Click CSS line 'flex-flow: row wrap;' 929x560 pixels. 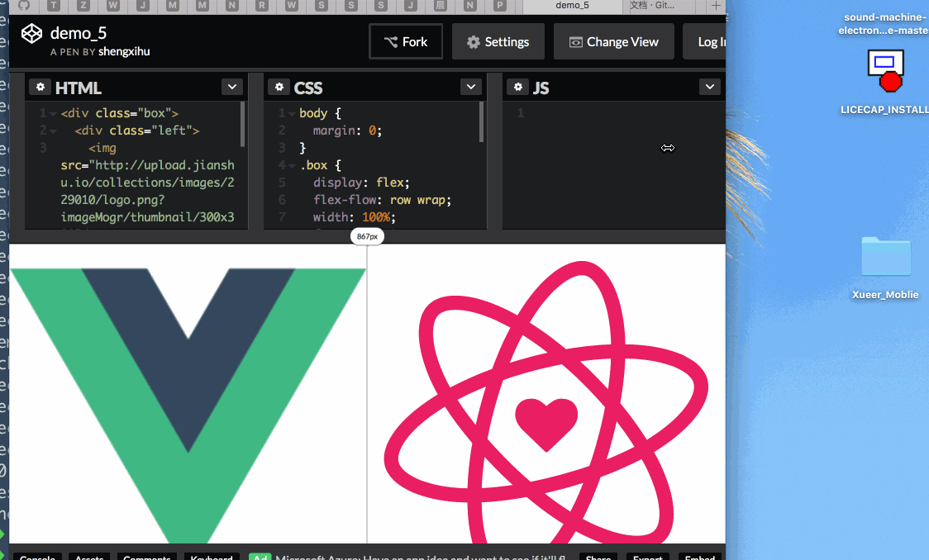(x=382, y=200)
